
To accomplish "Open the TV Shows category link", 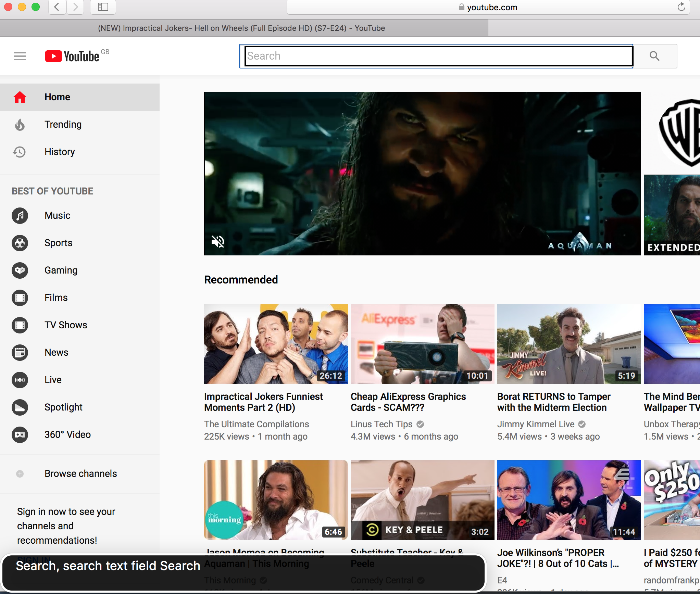I will 80,325.
